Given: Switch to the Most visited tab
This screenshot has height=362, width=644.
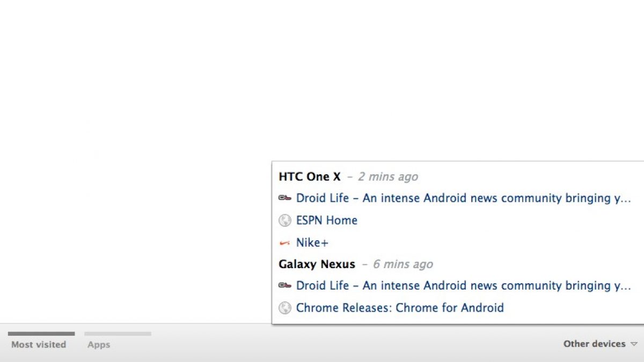Looking at the screenshot, I should pyautogui.click(x=39, y=345).
